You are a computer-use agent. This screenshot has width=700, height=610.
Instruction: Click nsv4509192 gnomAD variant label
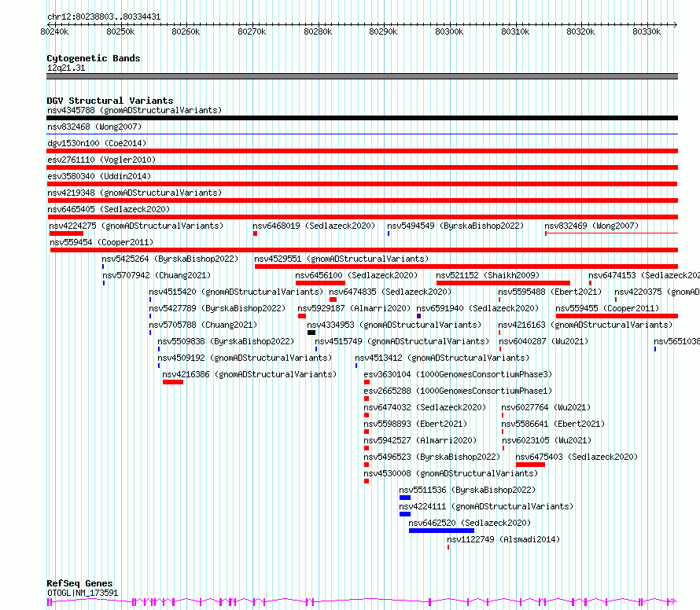click(245, 358)
